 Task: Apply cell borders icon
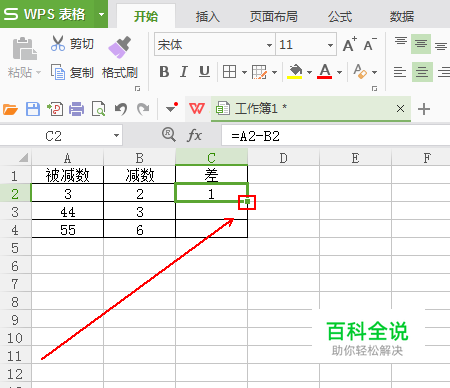[x=229, y=72]
